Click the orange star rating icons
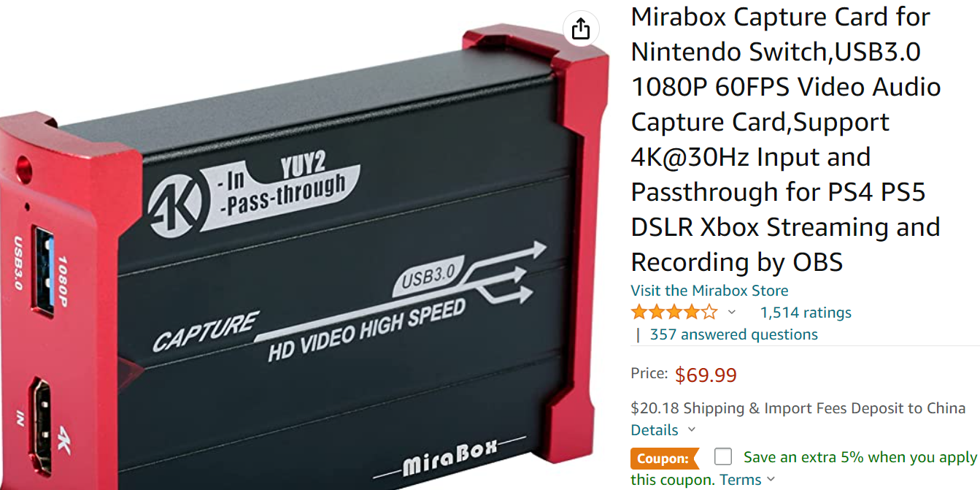The width and height of the screenshot is (980, 490). [674, 313]
